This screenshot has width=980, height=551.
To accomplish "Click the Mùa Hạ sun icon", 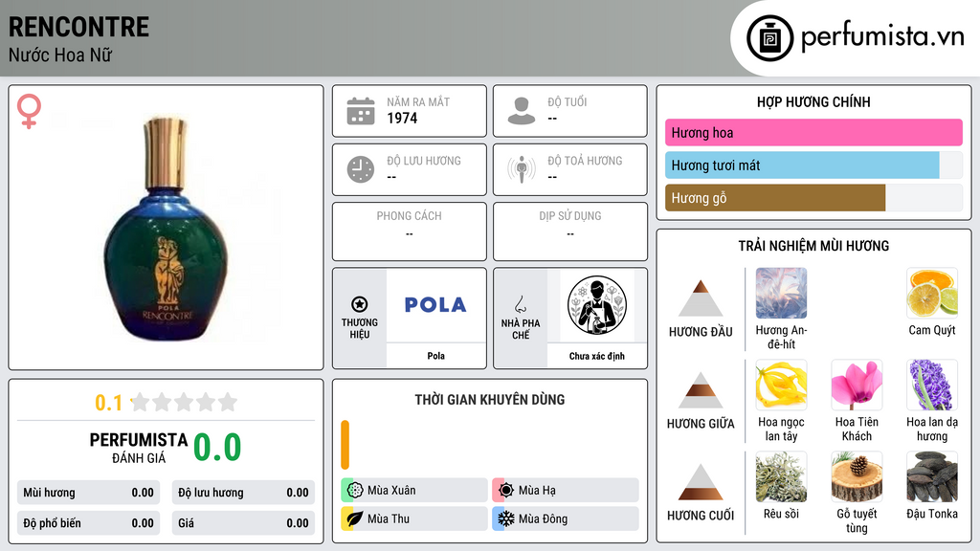I will coord(505,491).
